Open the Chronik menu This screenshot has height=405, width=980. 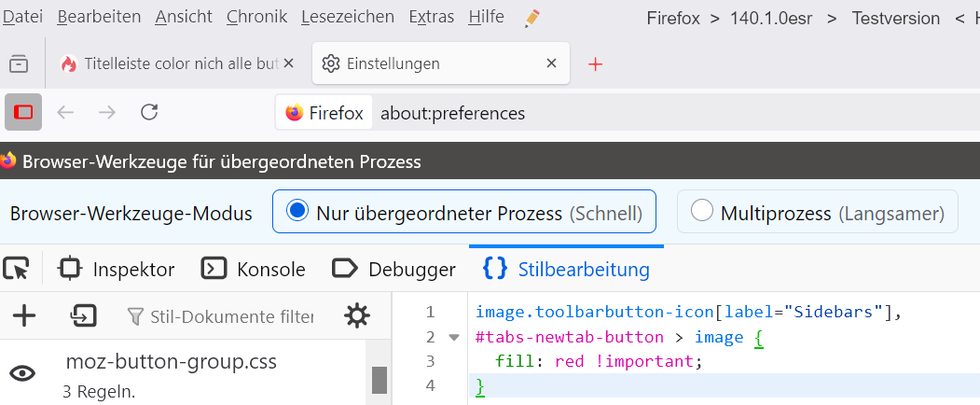256,17
